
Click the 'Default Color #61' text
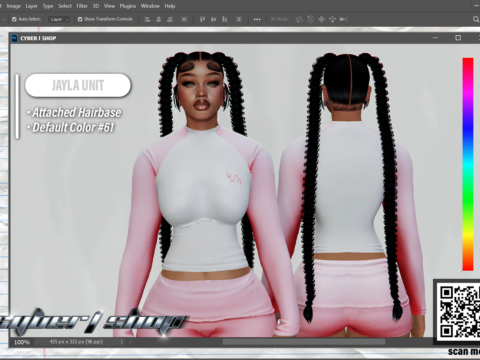click(x=73, y=127)
